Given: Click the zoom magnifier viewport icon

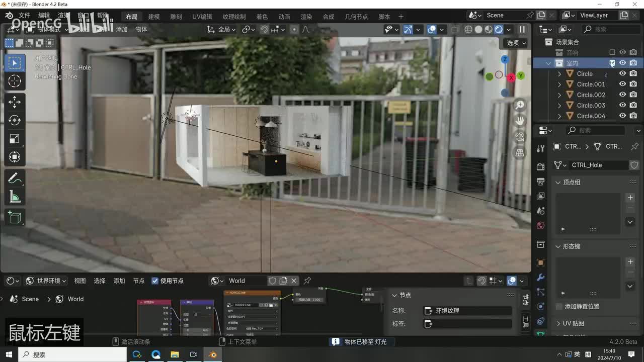Looking at the screenshot, I should pyautogui.click(x=520, y=105).
